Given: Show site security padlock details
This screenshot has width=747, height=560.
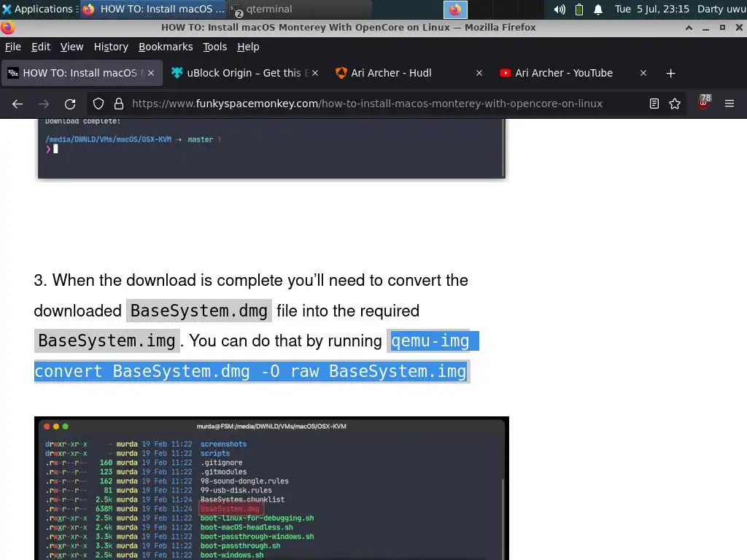Looking at the screenshot, I should click(x=119, y=104).
